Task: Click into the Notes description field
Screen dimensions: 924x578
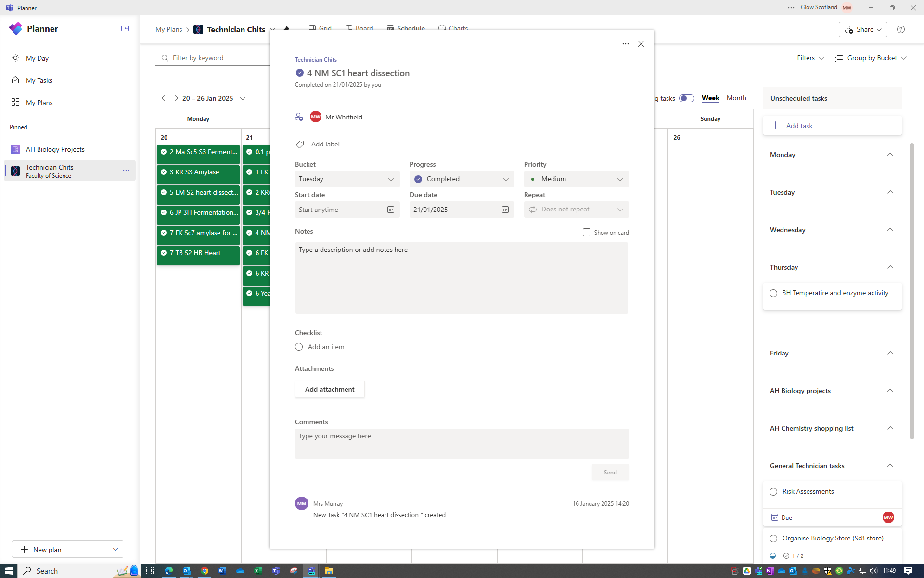Action: click(x=462, y=278)
